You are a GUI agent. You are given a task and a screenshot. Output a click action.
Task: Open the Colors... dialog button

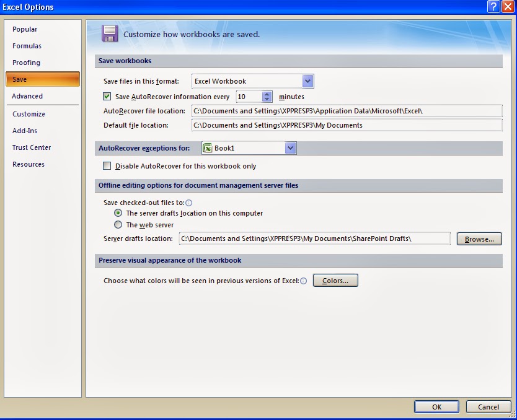[335, 281]
